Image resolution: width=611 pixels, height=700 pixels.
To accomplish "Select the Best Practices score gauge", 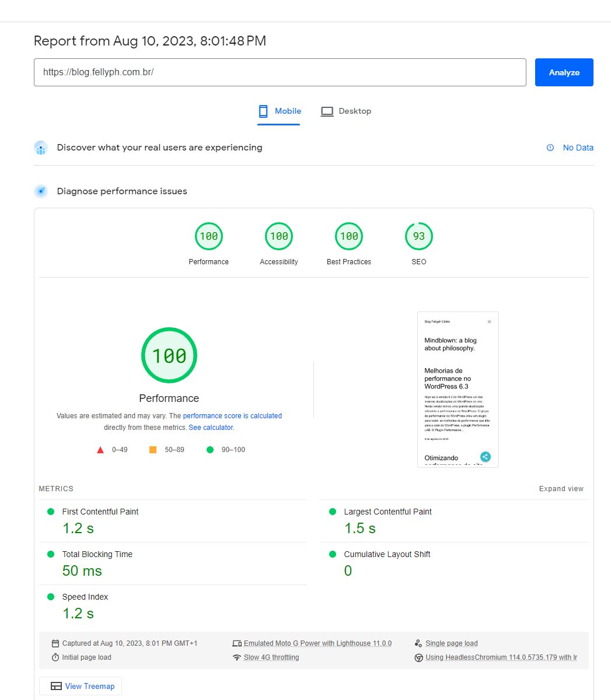I will point(349,236).
